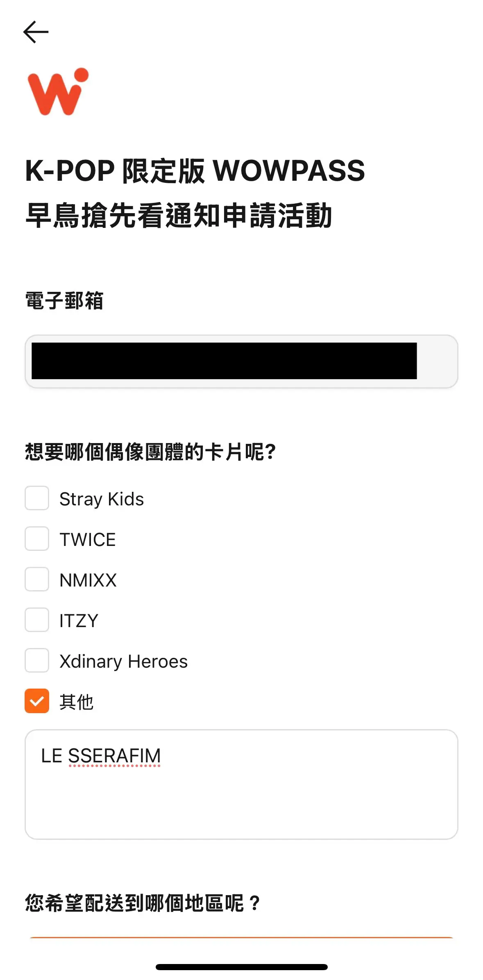Tap the WOWPASS logo icon
This screenshot has width=483, height=980.
click(58, 91)
